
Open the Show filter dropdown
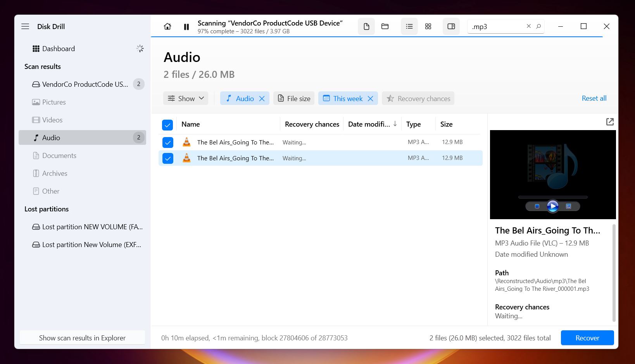click(x=186, y=98)
